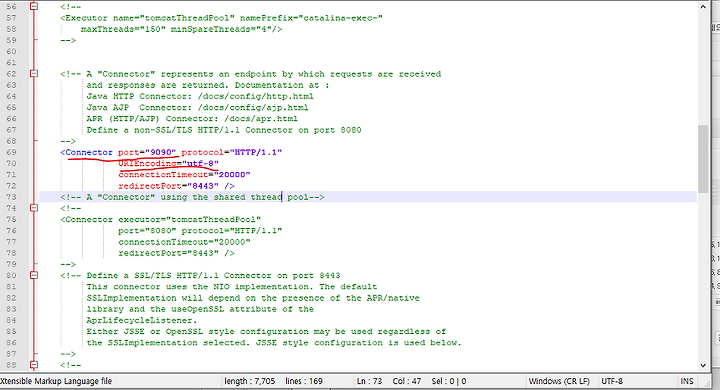This screenshot has height=390, width=720.
Task: Click 'executor="tomcatThreadPool"' on line 75
Action: [x=190, y=220]
